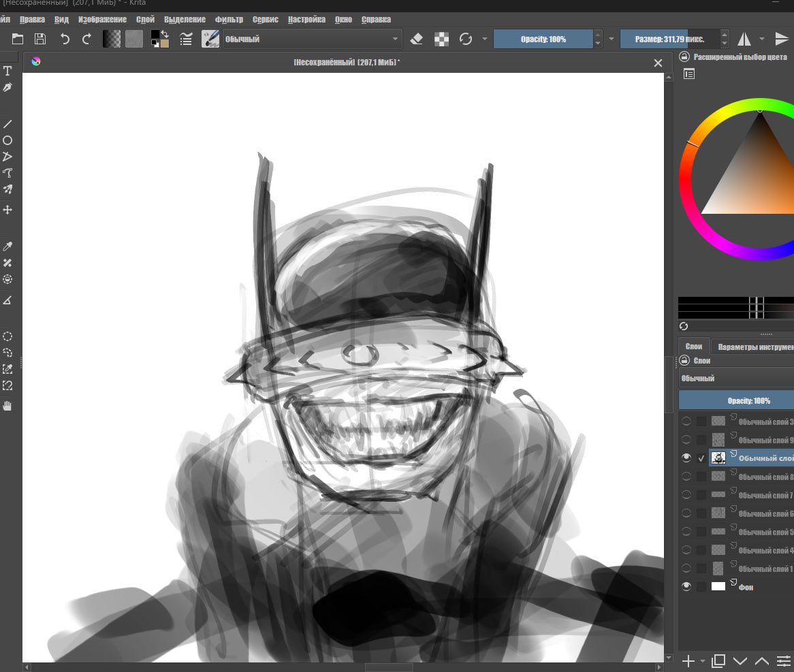
Task: Select the Move tool
Action: pyautogui.click(x=7, y=210)
